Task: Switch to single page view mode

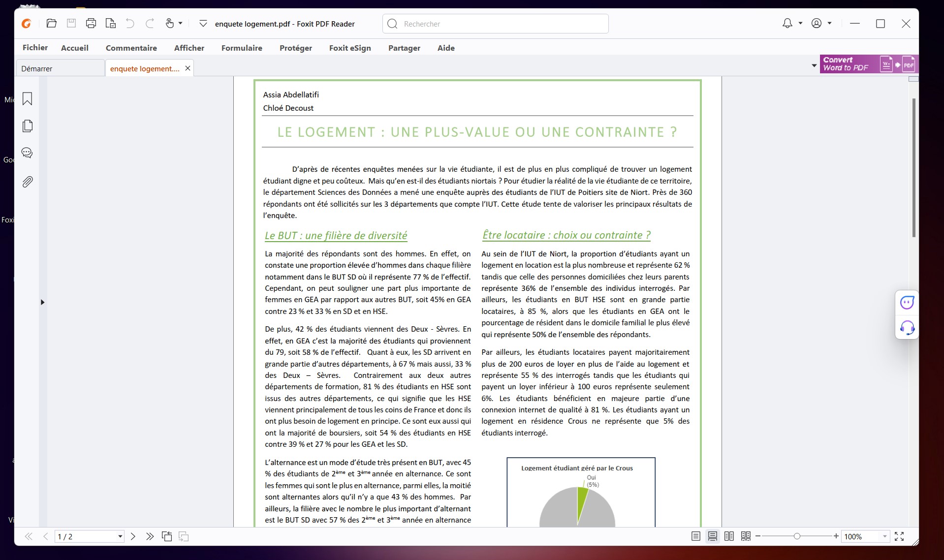Action: [695, 536]
